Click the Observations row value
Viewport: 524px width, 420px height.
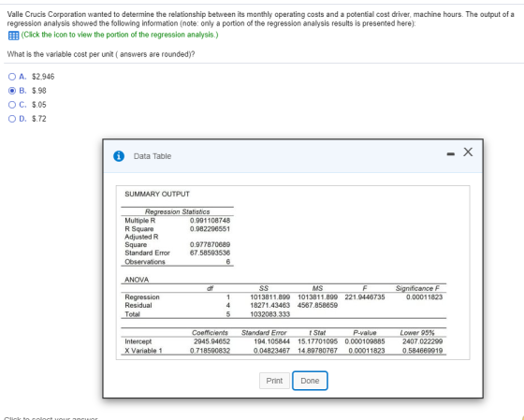228,262
